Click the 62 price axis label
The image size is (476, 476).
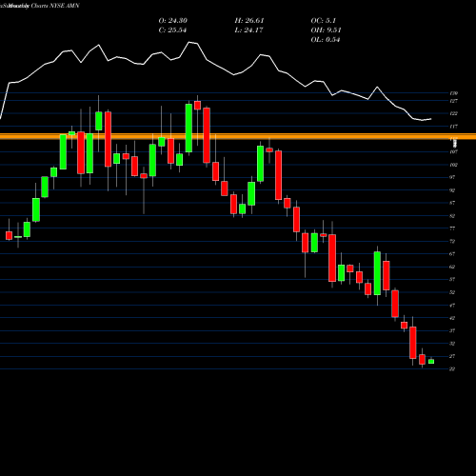click(x=452, y=267)
